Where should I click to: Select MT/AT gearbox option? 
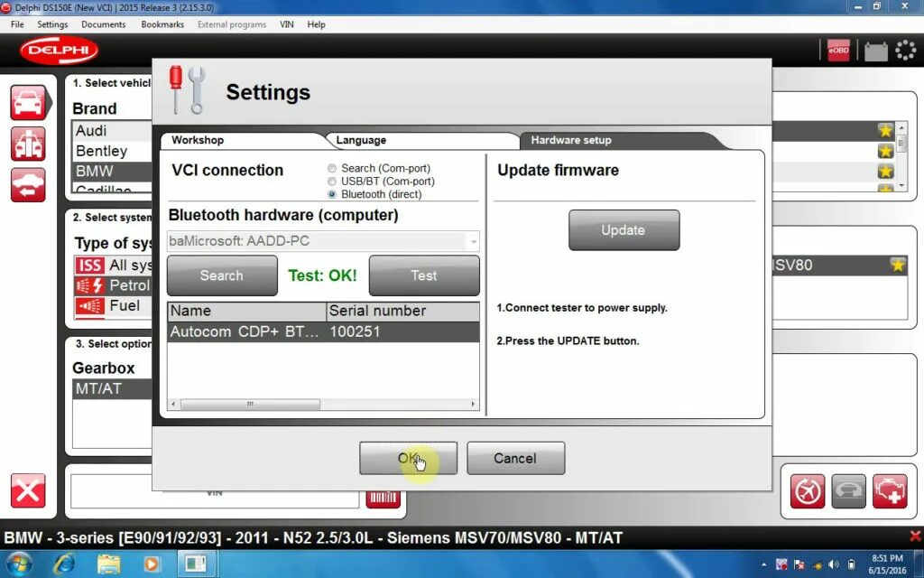coord(112,389)
